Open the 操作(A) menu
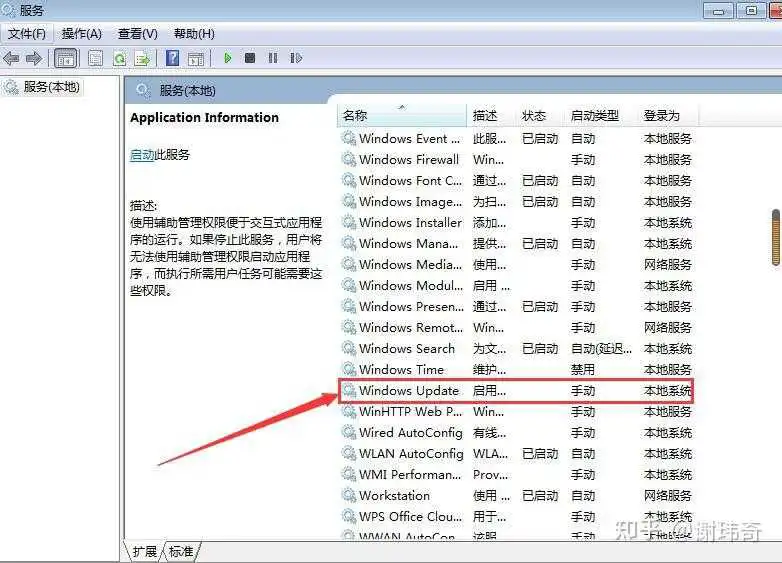Screen dimensions: 782x563 click(x=82, y=33)
